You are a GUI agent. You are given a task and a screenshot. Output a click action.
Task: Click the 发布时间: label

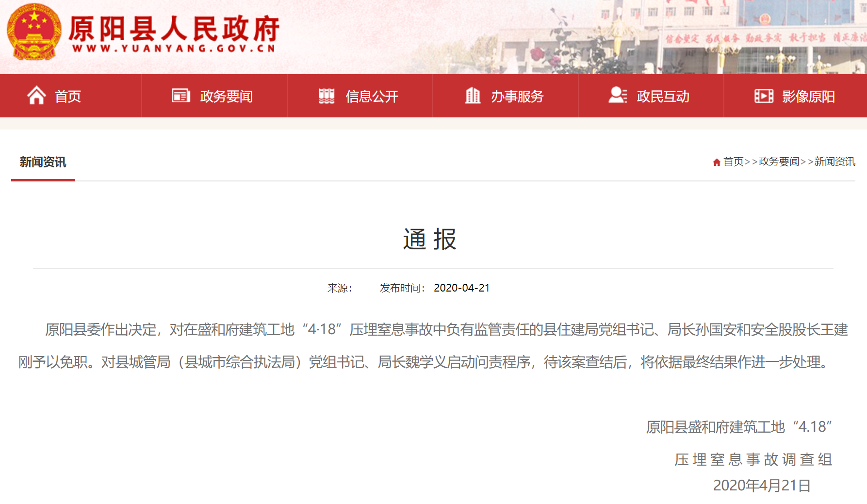coord(403,288)
